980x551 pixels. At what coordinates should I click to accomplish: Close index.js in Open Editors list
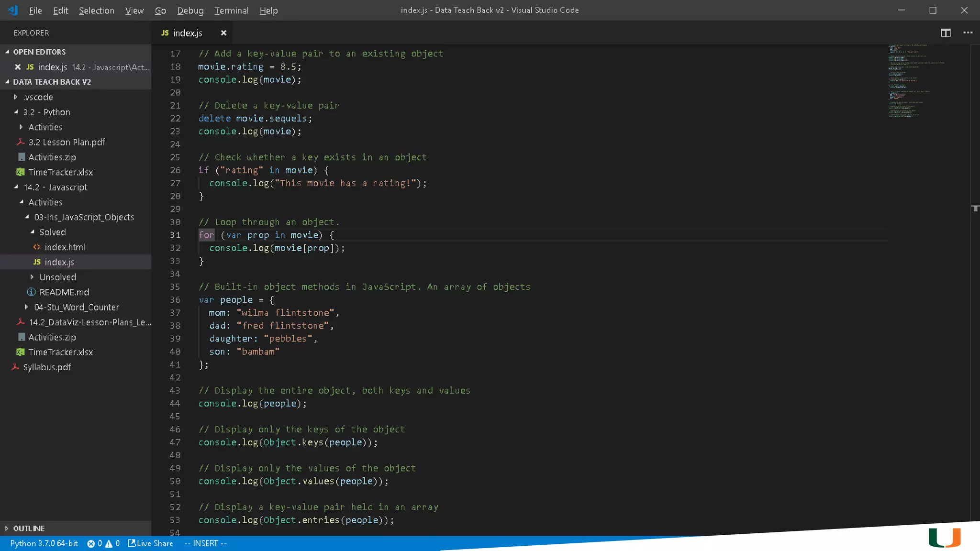click(x=18, y=67)
